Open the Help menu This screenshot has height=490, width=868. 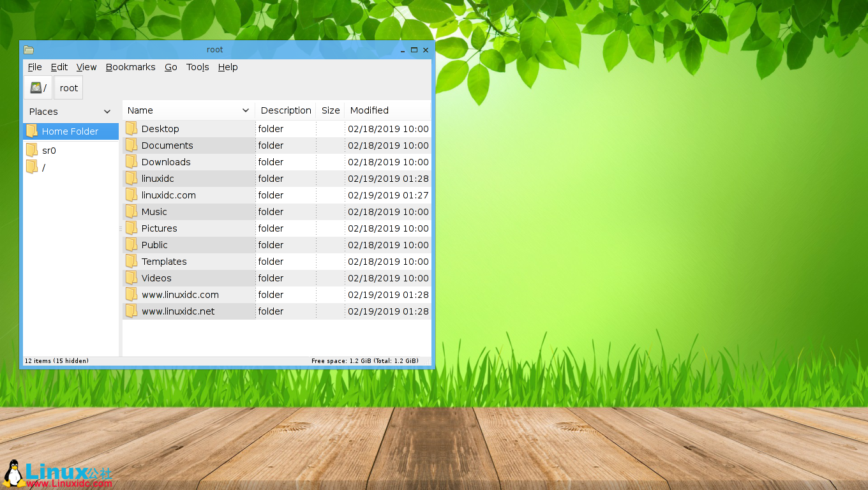tap(228, 67)
